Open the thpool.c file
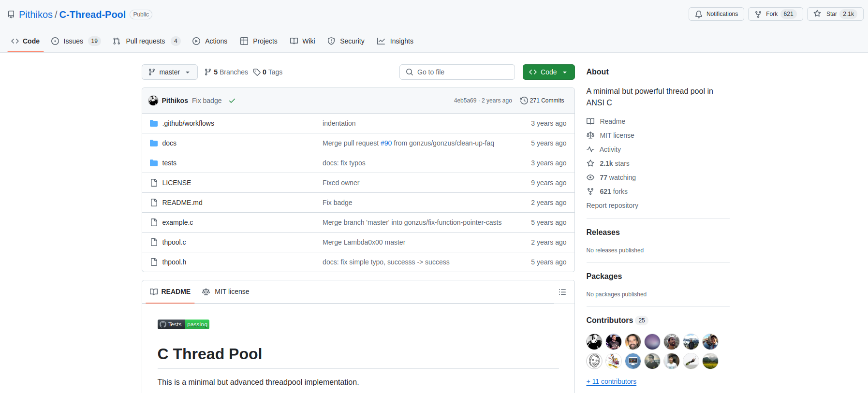868x393 pixels. pos(174,242)
